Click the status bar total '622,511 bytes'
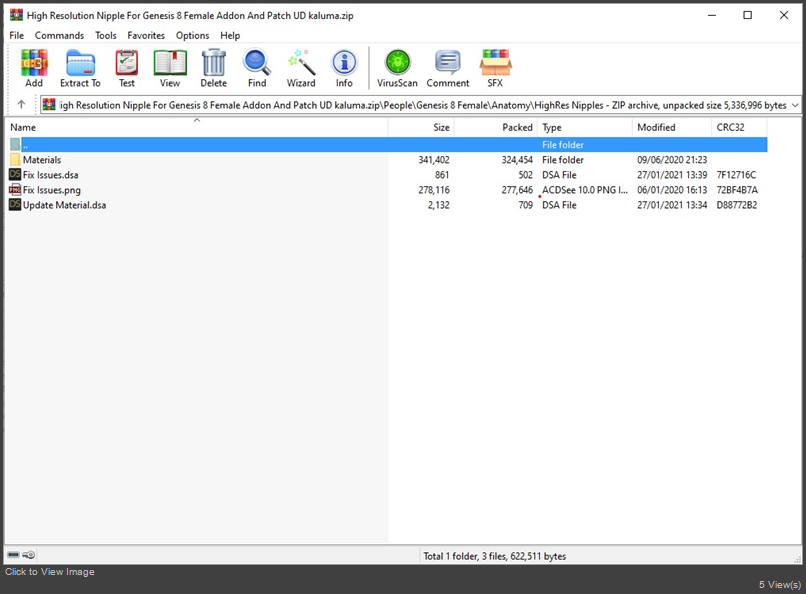 [538, 556]
